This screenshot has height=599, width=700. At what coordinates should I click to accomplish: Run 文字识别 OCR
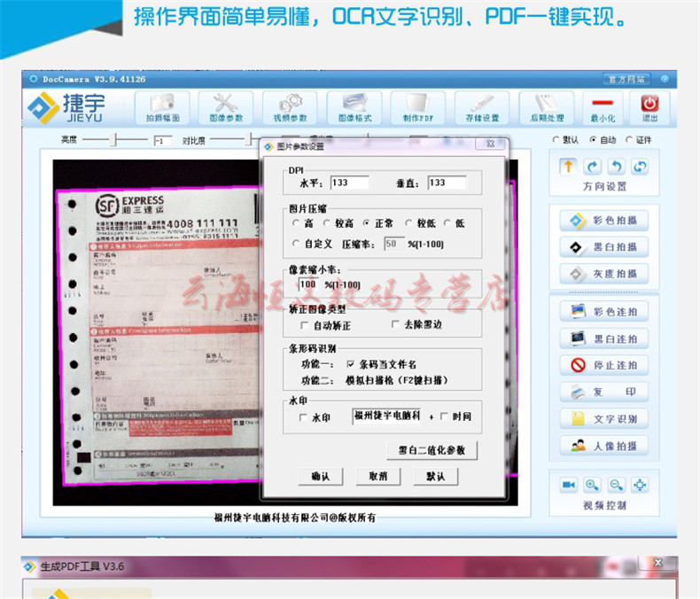604,418
